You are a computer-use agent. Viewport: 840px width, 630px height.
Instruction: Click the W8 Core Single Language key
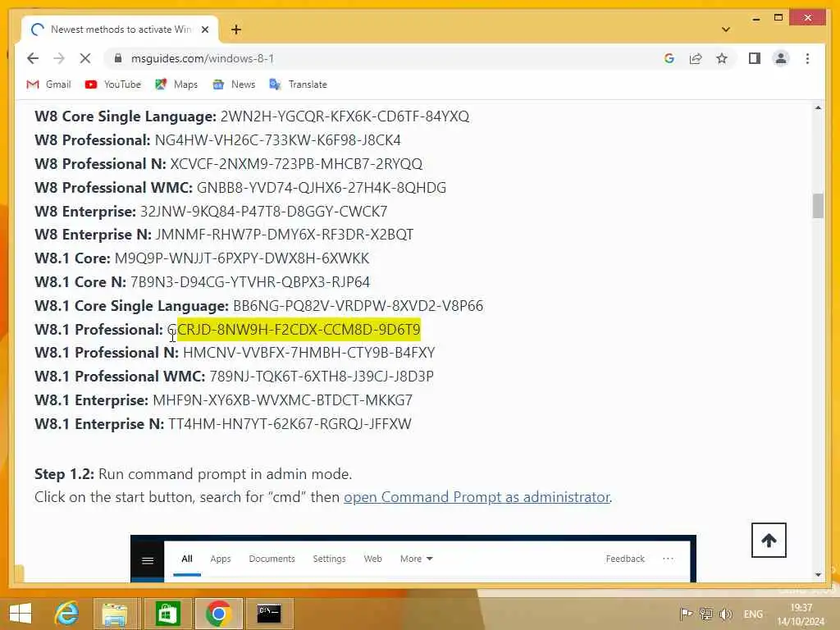pyautogui.click(x=345, y=116)
